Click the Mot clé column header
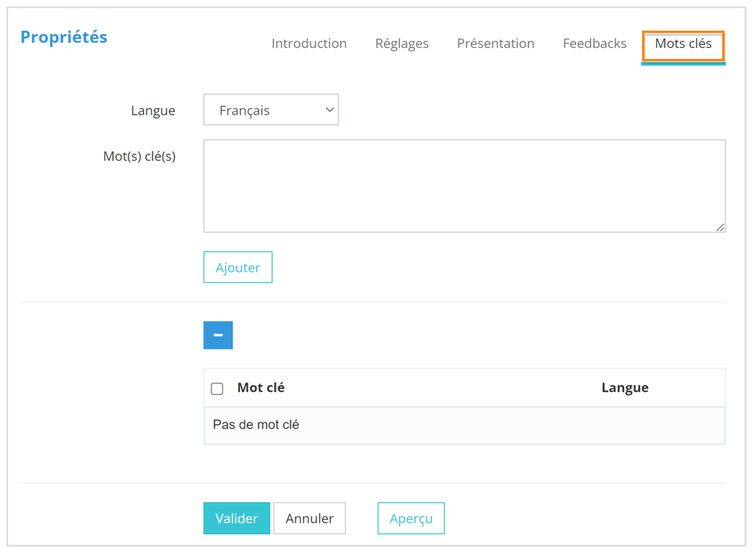 (261, 388)
